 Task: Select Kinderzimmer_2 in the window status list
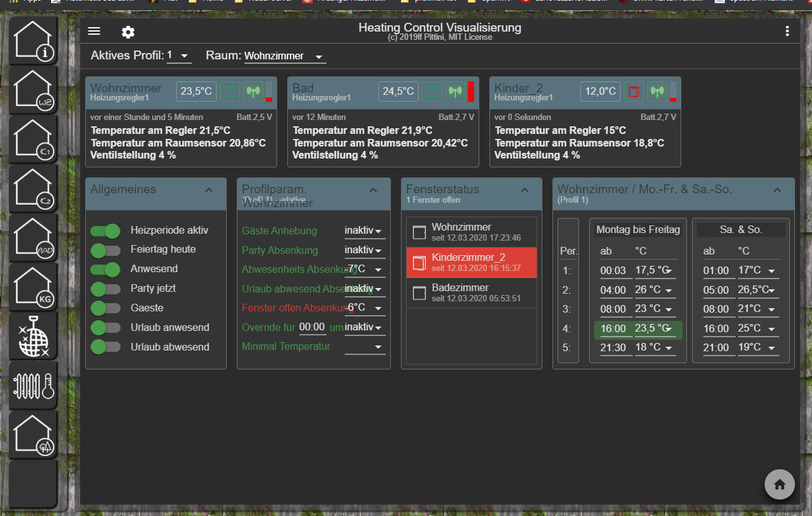click(472, 262)
